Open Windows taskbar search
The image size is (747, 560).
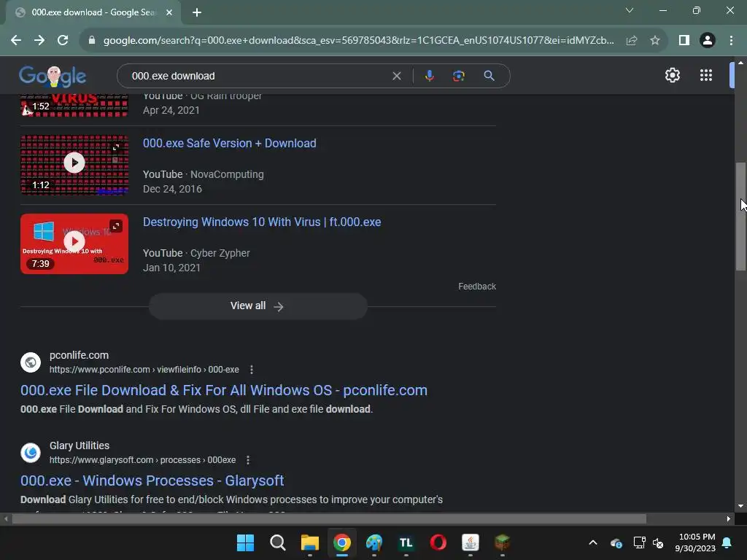pos(278,542)
